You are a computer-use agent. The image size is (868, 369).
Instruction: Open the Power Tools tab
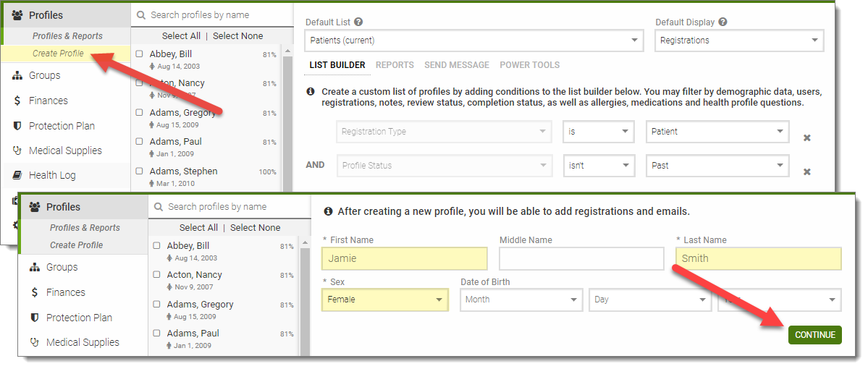pos(529,65)
